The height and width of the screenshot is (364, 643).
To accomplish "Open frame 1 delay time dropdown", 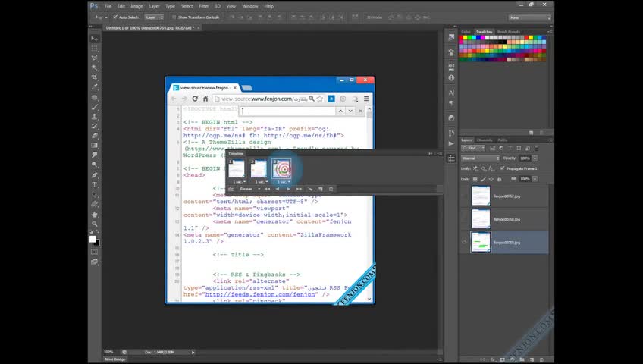I will click(239, 181).
